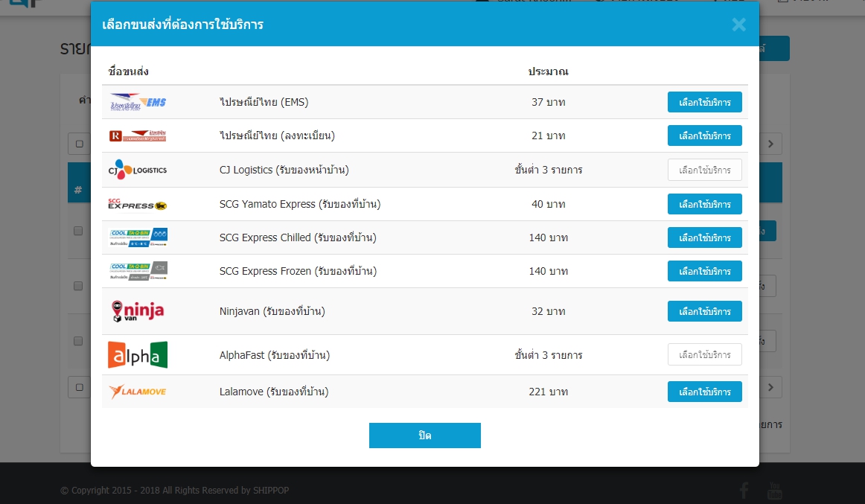Viewport: 865px width, 504px height.
Task: Click the Thailand Post EMS logo
Action: point(138,102)
